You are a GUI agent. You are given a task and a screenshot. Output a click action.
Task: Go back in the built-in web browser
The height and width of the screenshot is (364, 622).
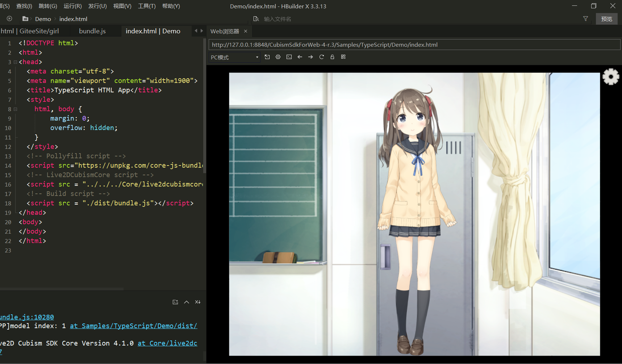[300, 57]
